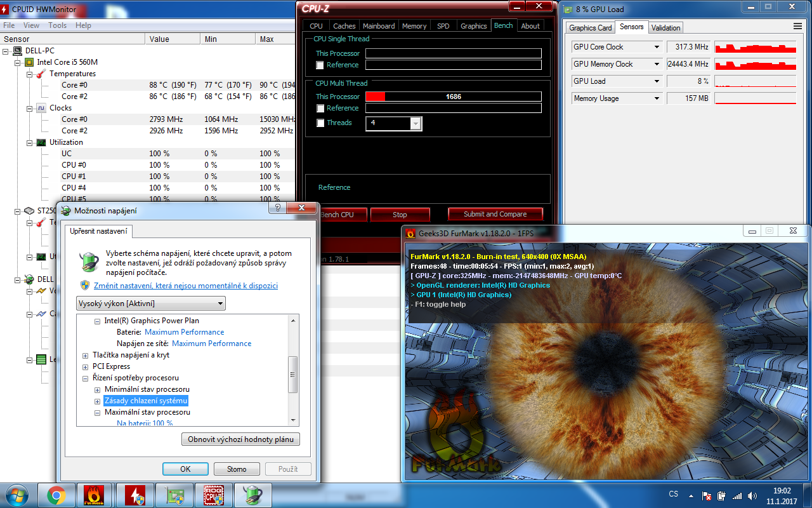Click the DELL battery icon in HWMonitor tree
This screenshot has width=812, height=508.
point(29,279)
